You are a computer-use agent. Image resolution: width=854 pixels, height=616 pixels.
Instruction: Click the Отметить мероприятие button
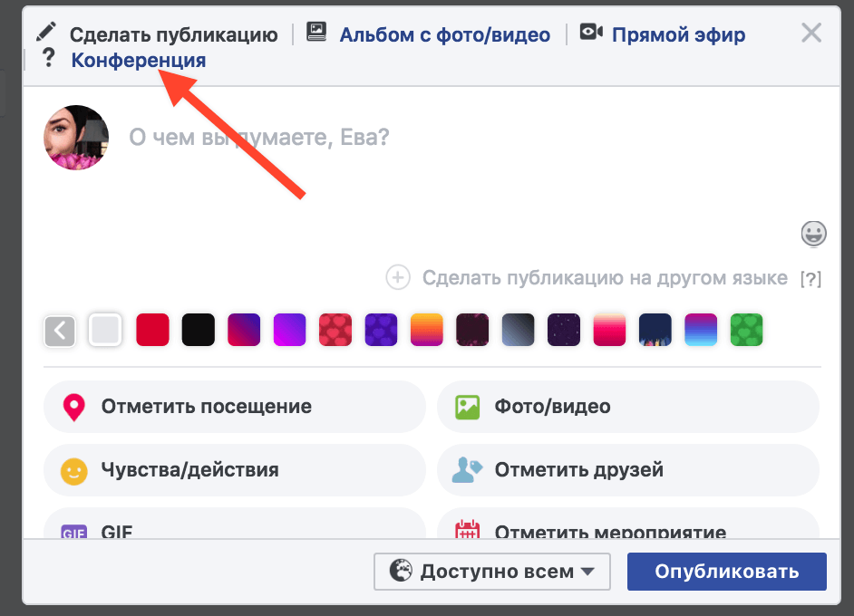(x=628, y=524)
